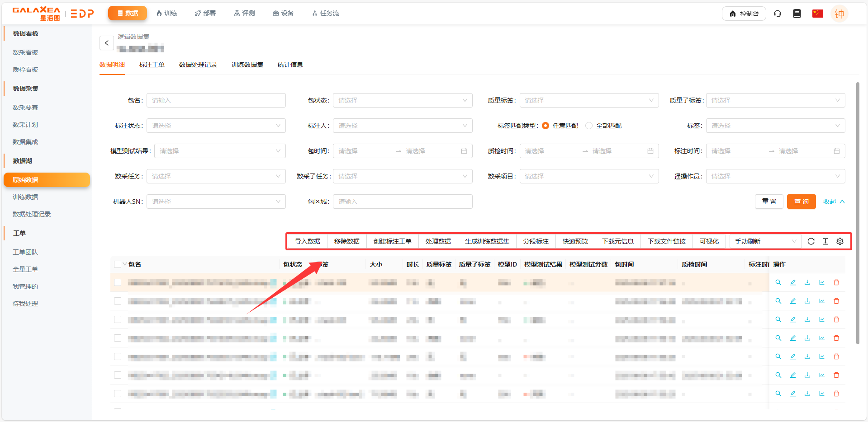Image resolution: width=868 pixels, height=422 pixels.
Task: Expand the 手动刷新 refresh mode dropdown
Action: (x=765, y=241)
